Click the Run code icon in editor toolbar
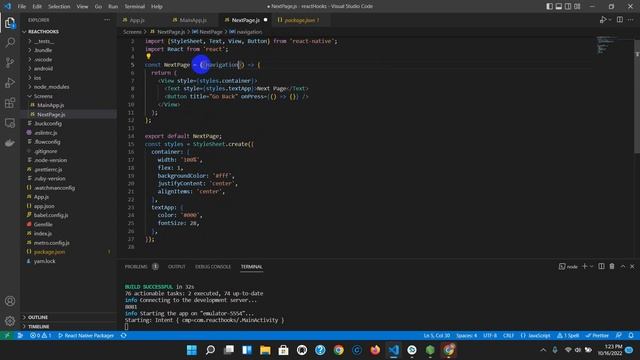Screen dimensions: 640x360 [x=603, y=20]
